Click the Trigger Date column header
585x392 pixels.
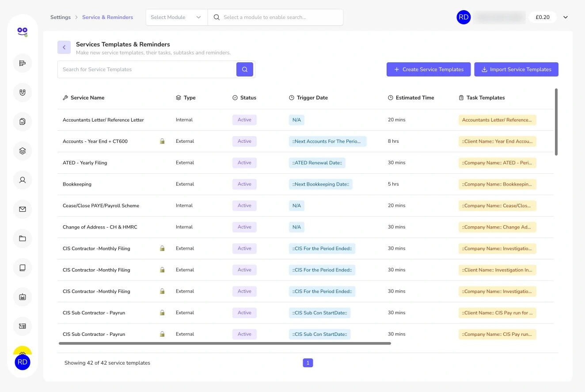[x=308, y=98]
